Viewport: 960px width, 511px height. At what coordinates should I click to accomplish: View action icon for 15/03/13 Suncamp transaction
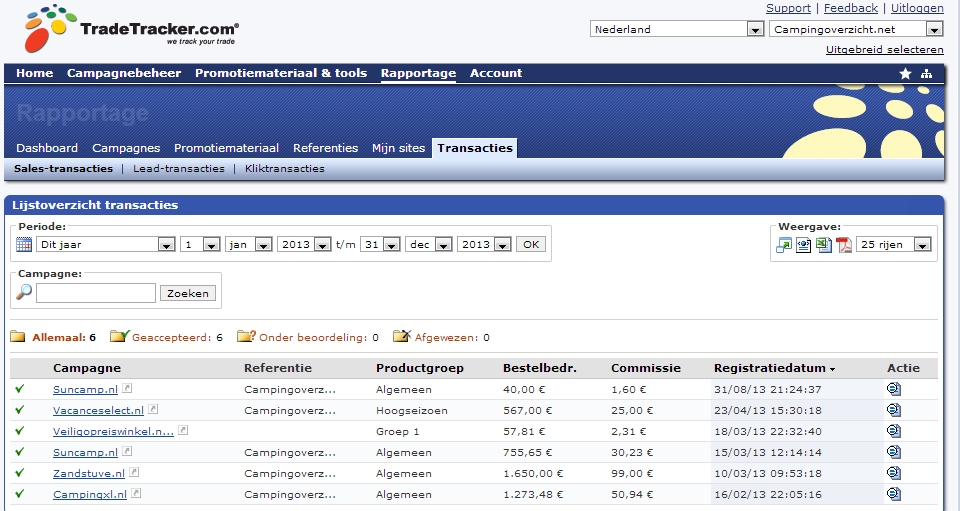click(x=894, y=452)
